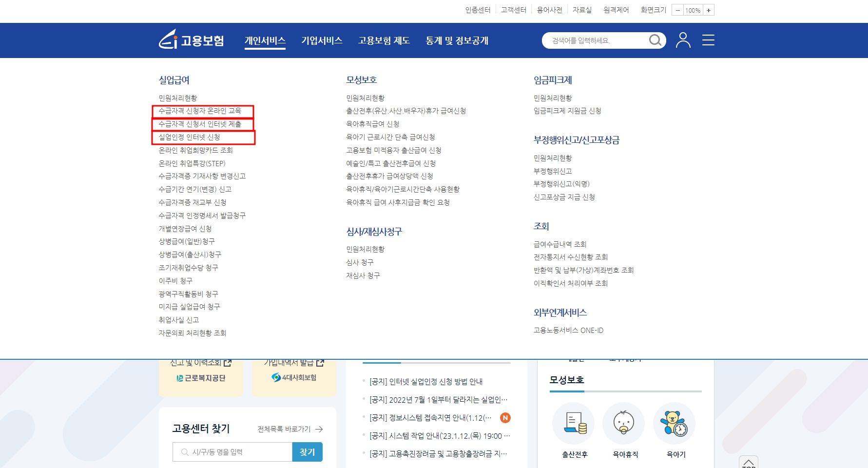Open 인증센터 in top utility bar

(478, 10)
